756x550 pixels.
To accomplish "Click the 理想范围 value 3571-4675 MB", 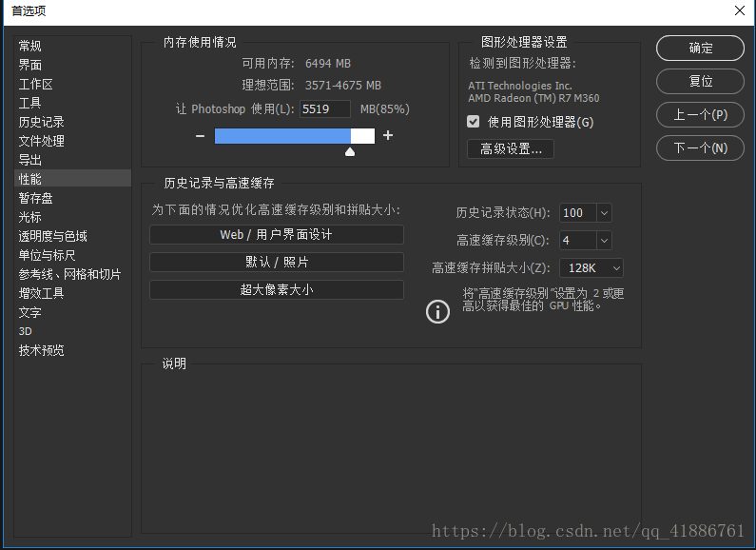I will (x=342, y=86).
